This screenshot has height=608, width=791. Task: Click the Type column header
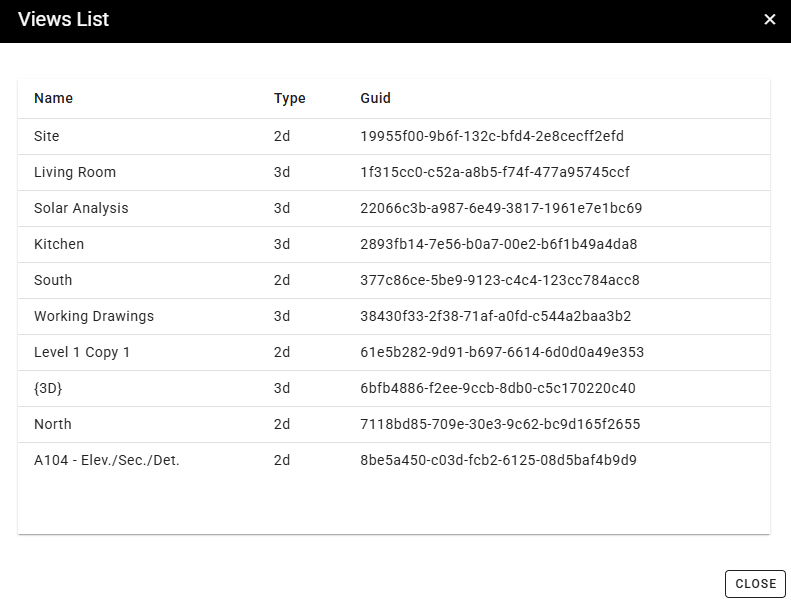pyautogui.click(x=290, y=98)
